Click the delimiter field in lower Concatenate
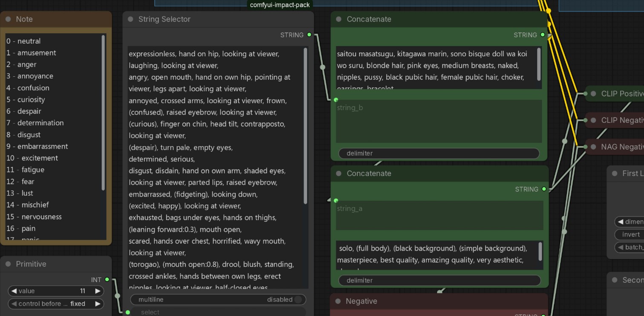 (440, 280)
